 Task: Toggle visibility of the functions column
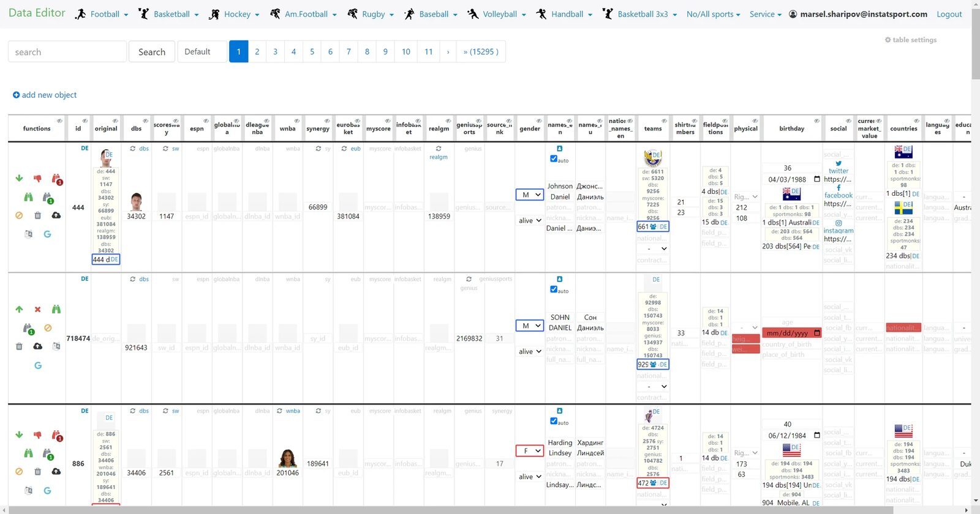pyautogui.click(x=59, y=121)
